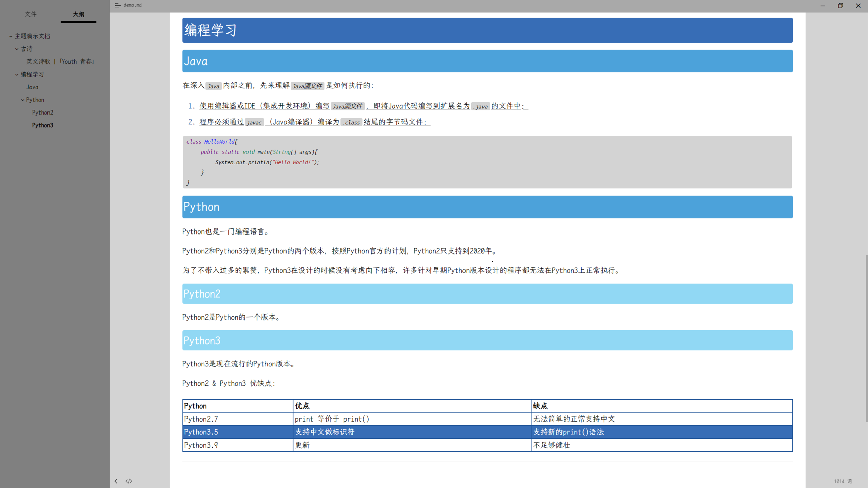868x488 pixels.
Task: Click the demo.md title text
Action: (133, 5)
